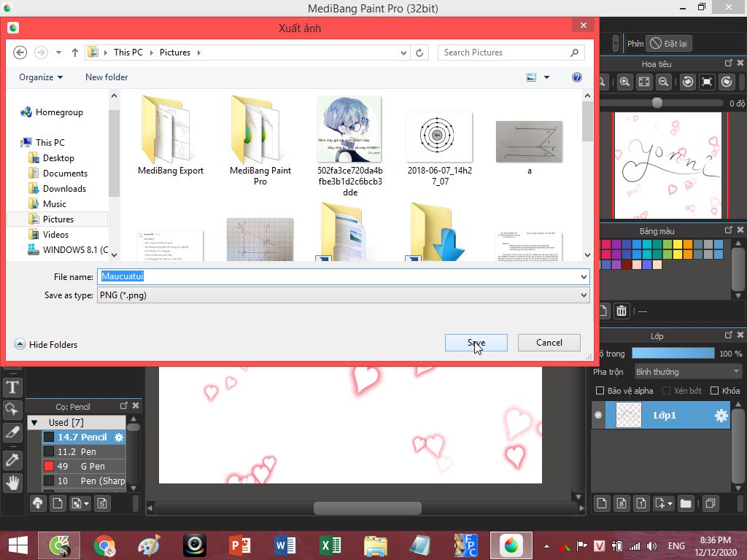Pick the yellow swatch in Bảng màu
The image size is (747, 560).
pos(678,245)
